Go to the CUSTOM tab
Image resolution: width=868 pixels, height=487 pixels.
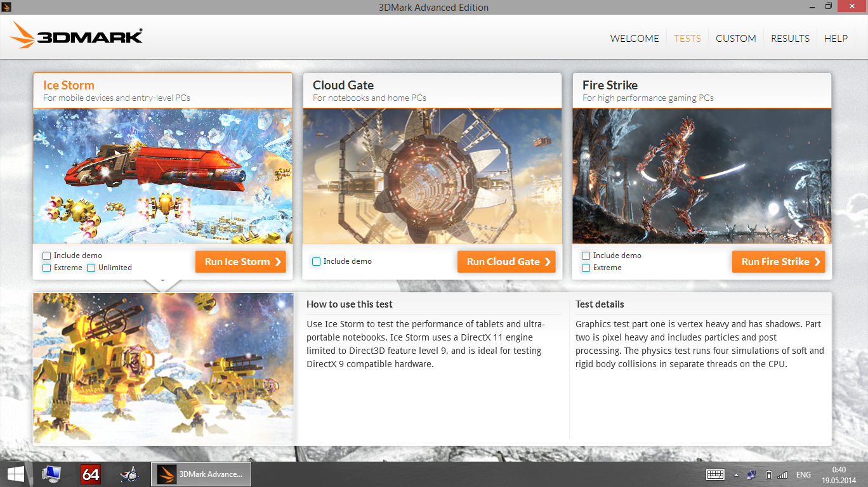pos(736,39)
